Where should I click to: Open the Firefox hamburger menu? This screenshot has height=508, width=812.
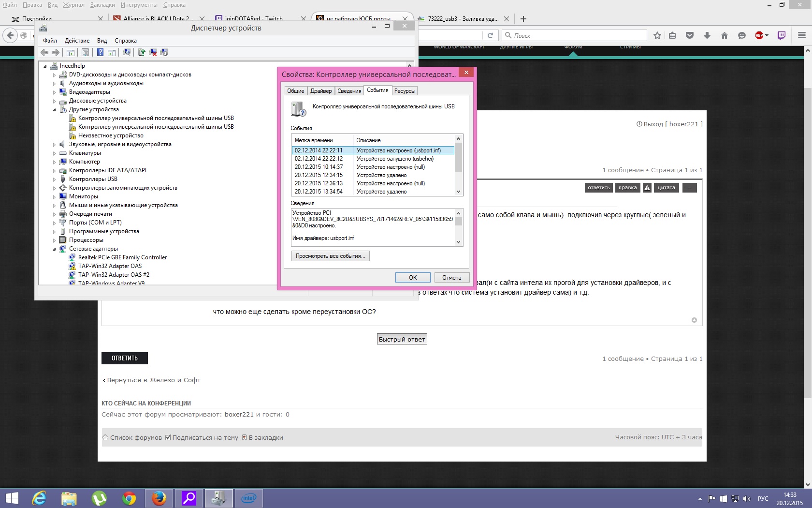point(802,35)
